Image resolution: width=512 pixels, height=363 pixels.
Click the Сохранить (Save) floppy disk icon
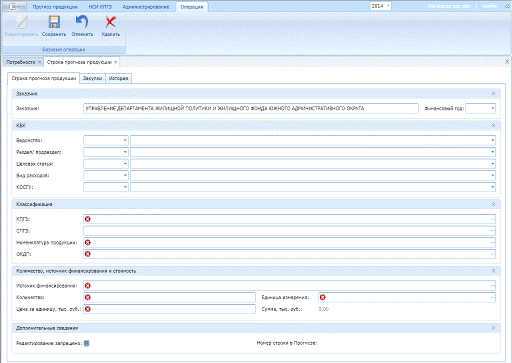(x=54, y=22)
